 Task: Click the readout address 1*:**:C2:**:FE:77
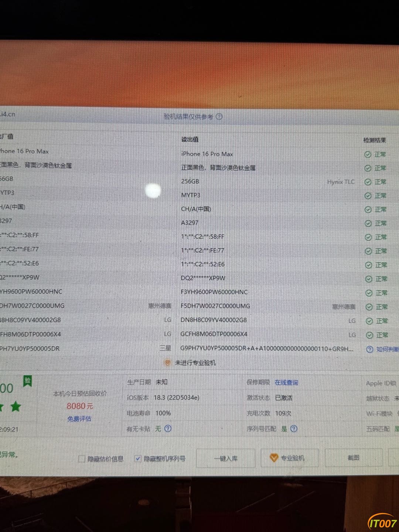click(x=202, y=250)
